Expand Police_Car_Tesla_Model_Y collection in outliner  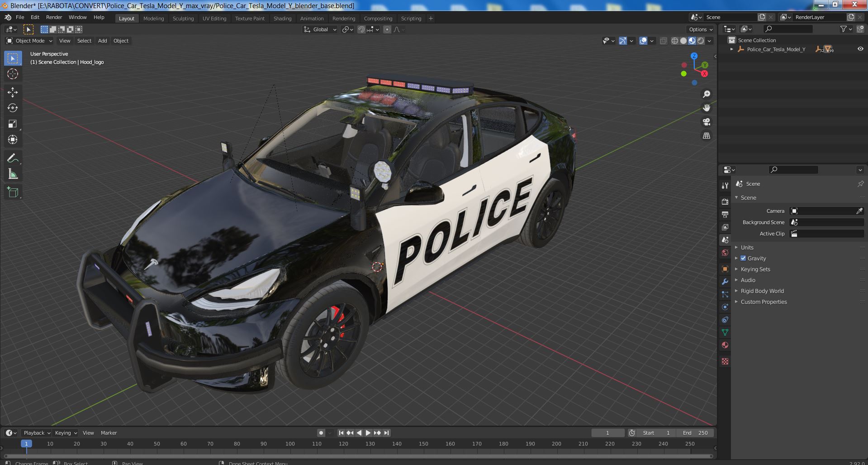[731, 49]
